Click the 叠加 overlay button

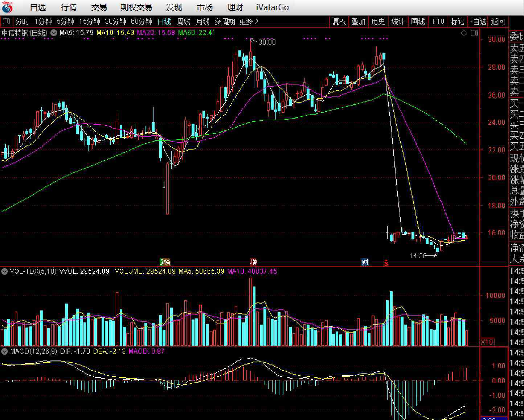point(359,22)
